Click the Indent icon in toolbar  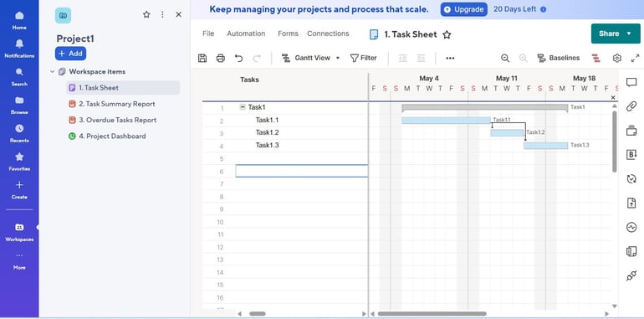[x=421, y=58]
